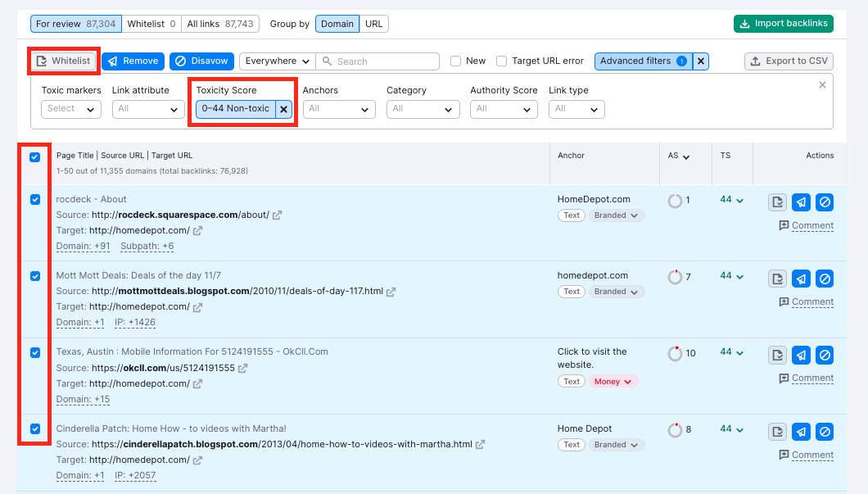Click whitelist icon in okcll.com row
Screen dimensions: 868x494
tap(778, 355)
